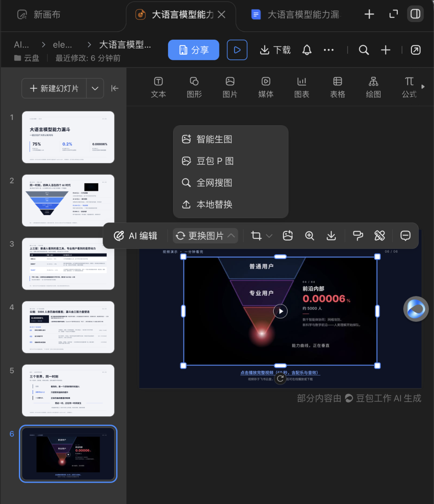Choose 本地替换 menu item
The height and width of the screenshot is (504, 434).
point(231,204)
